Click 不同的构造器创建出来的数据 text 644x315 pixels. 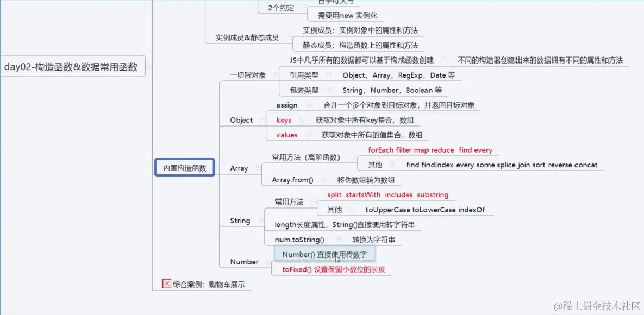(x=541, y=60)
